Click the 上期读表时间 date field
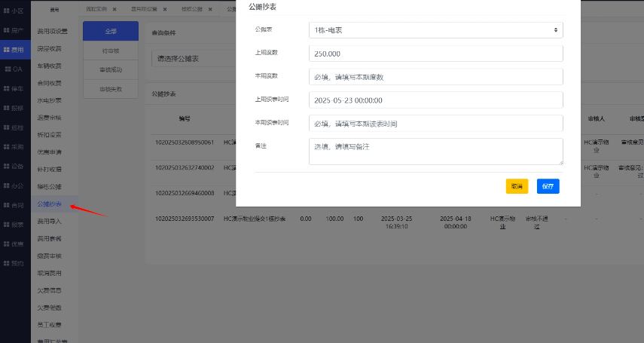Image resolution: width=644 pixels, height=343 pixels. click(x=436, y=100)
